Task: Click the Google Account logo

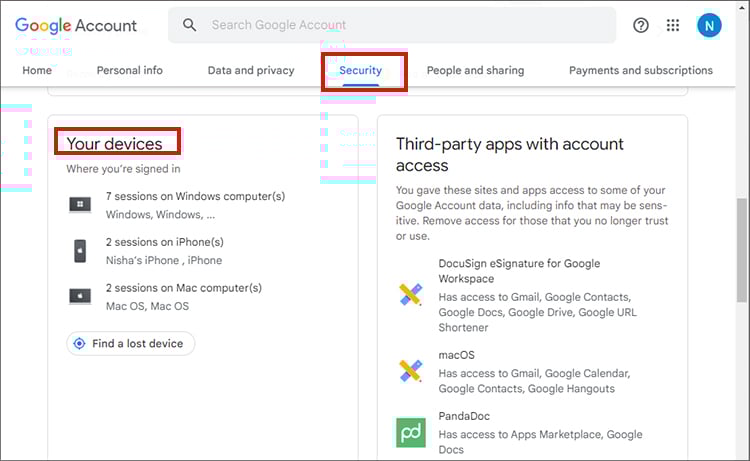Action: (x=76, y=26)
